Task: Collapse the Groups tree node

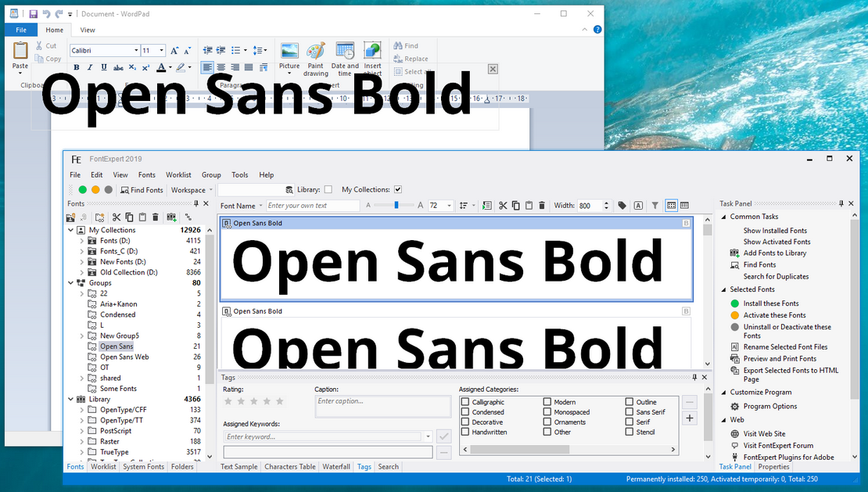Action: [x=71, y=283]
